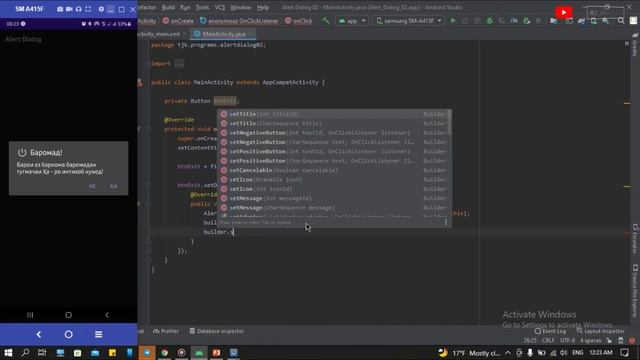Click the UTF-8 encoding status
Screen dimensions: 640x360
(x=567, y=340)
